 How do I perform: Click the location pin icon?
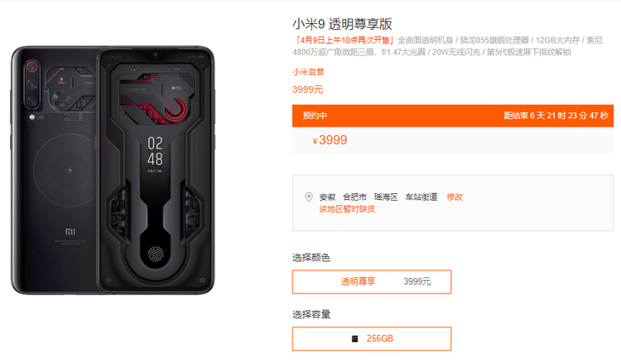pyautogui.click(x=309, y=196)
